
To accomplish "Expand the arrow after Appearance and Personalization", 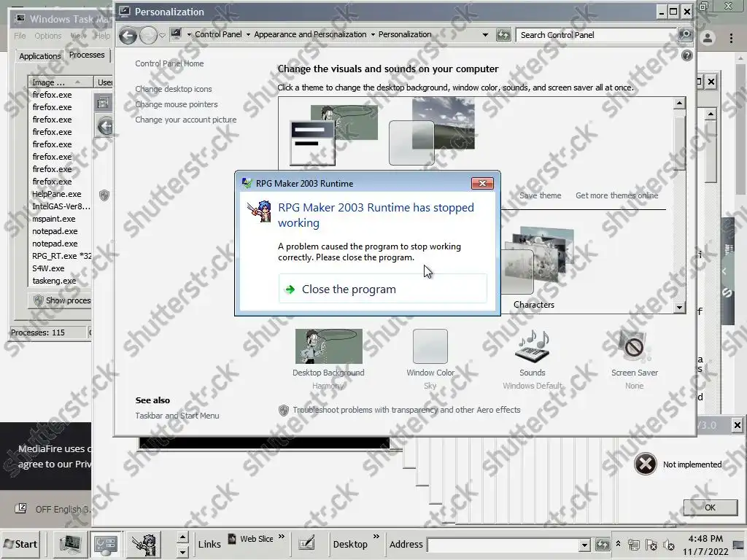I will 373,34.
